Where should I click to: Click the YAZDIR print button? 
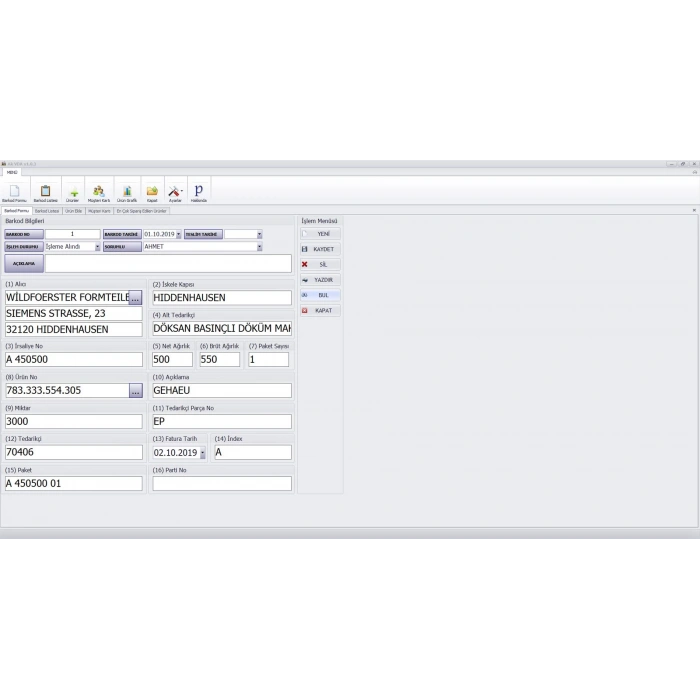tap(320, 280)
